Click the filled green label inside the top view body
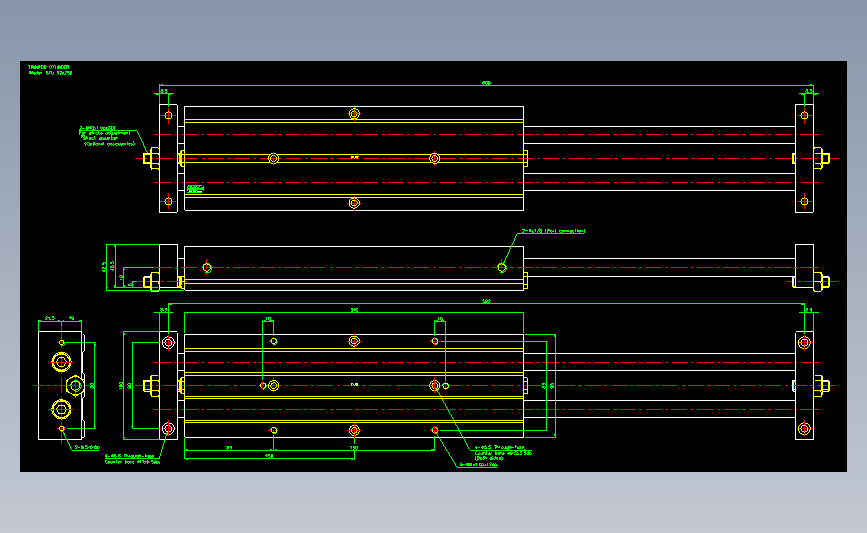867x533 pixels. (x=195, y=189)
